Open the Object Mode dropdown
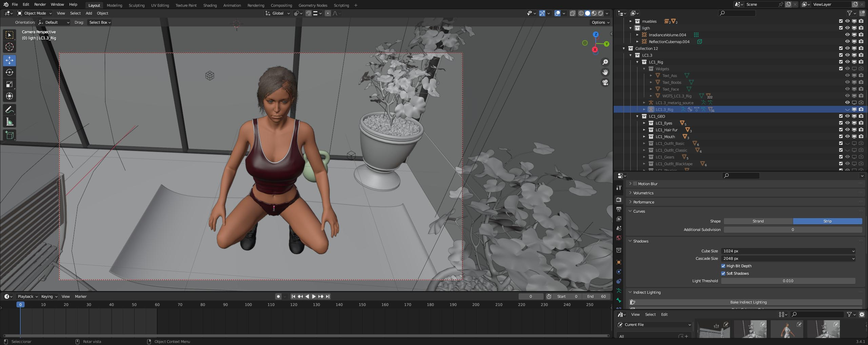The image size is (868, 345). (35, 13)
